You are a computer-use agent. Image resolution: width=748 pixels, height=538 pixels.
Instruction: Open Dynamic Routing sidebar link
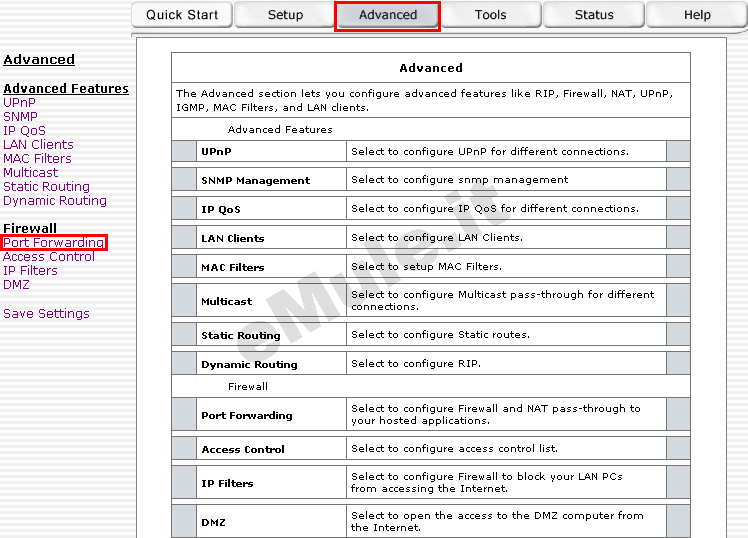pos(55,201)
